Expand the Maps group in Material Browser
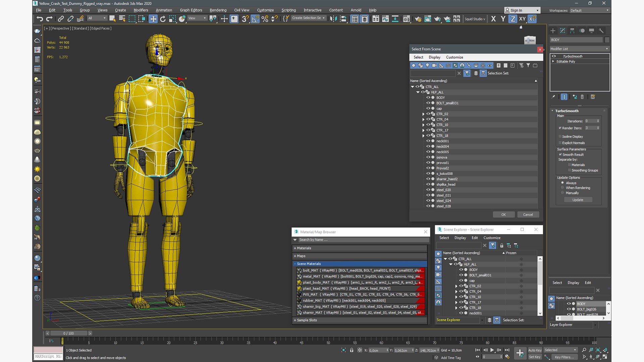644x362 pixels. click(360, 256)
